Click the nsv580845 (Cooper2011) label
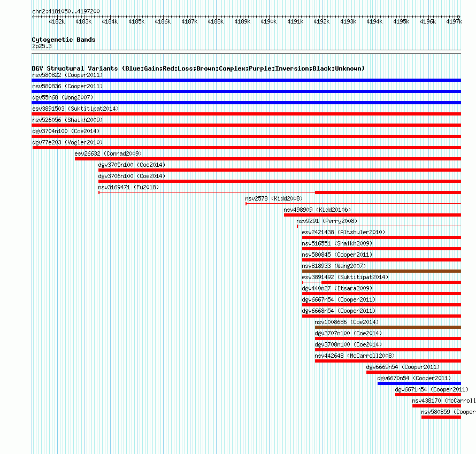 [337, 255]
